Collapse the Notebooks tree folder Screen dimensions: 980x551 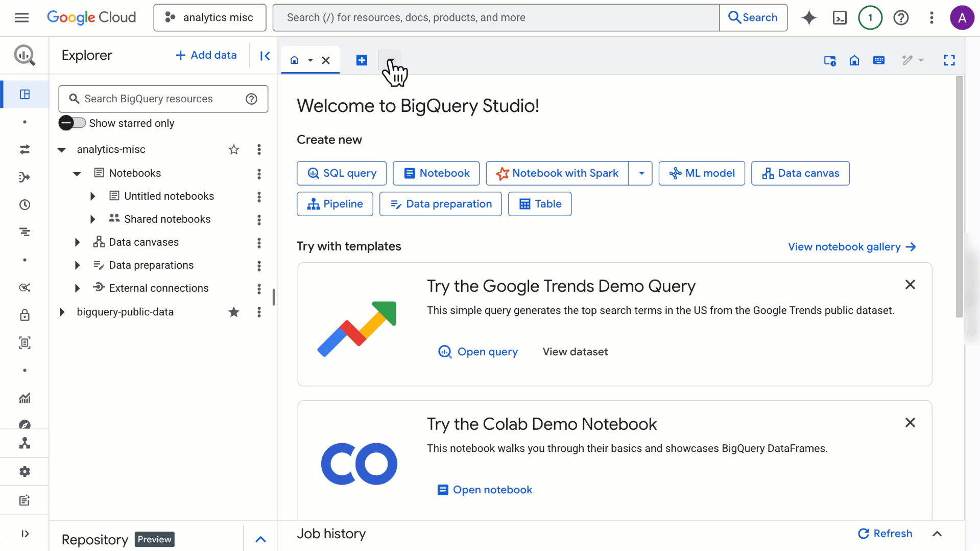(77, 173)
